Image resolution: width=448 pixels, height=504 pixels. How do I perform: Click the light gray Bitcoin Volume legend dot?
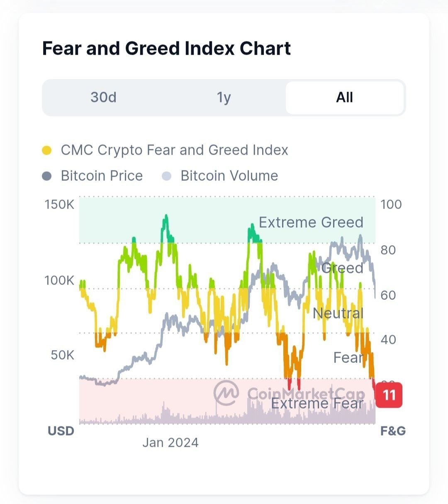(x=166, y=176)
